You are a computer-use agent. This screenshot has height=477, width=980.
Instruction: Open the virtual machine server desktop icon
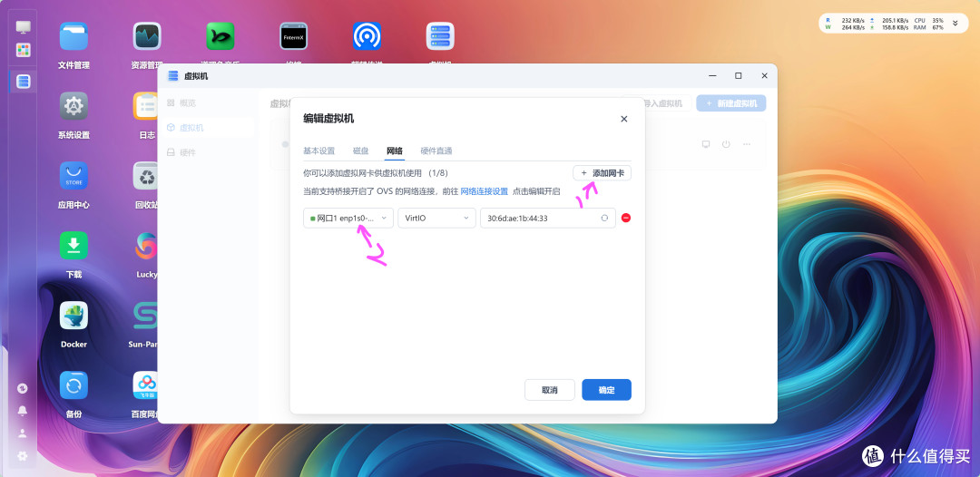click(440, 36)
